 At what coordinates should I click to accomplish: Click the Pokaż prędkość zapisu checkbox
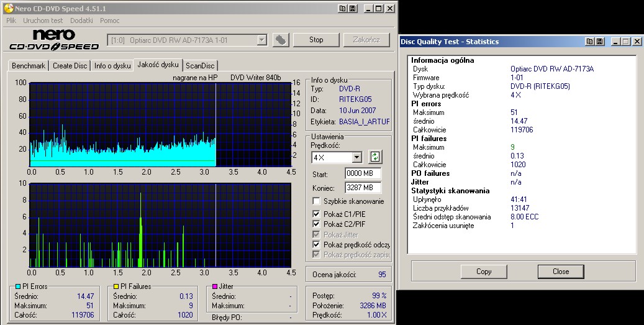(316, 255)
